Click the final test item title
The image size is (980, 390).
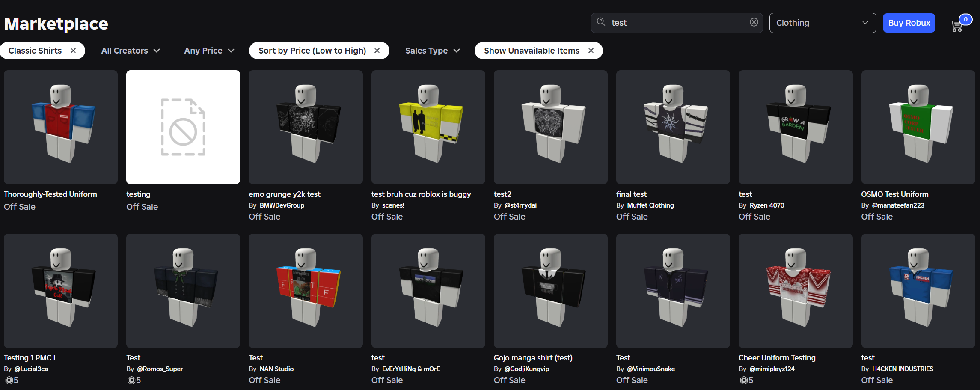click(x=631, y=194)
